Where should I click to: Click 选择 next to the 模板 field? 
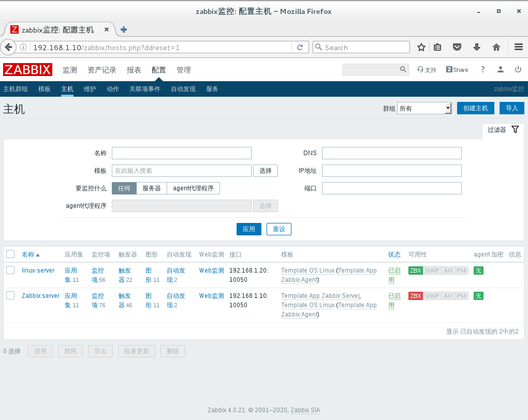(x=266, y=171)
